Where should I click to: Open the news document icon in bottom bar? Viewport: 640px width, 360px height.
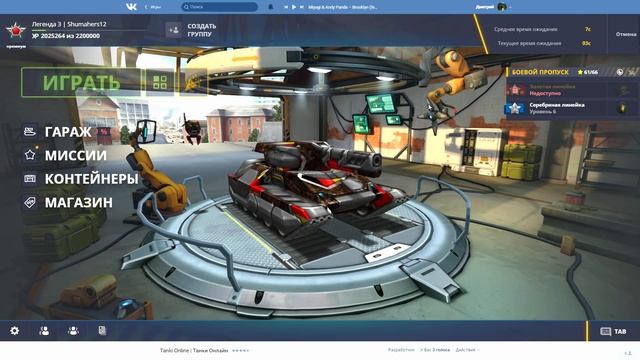[x=102, y=331]
